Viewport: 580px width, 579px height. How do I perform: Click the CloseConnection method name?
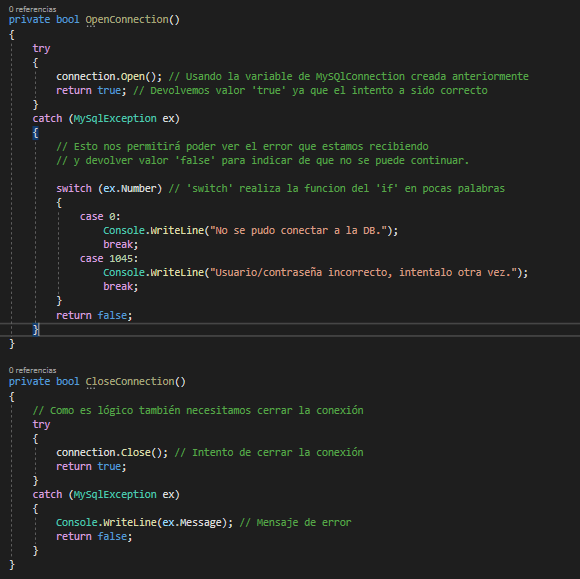coord(130,381)
